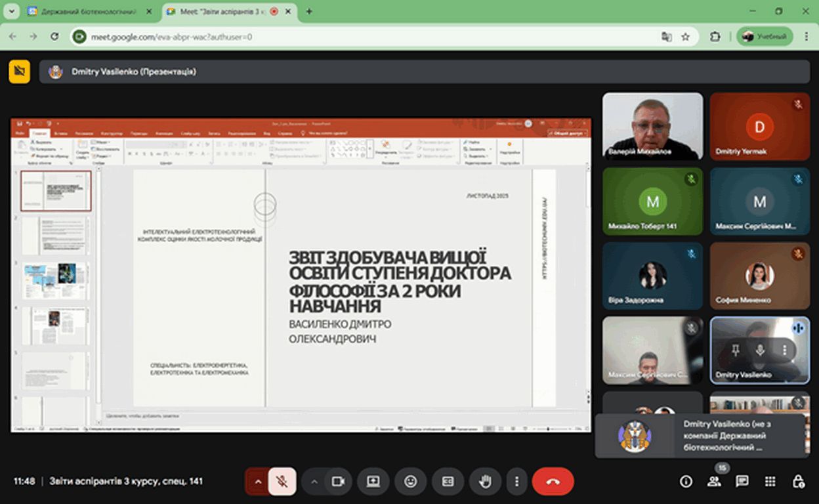Open meeting details info icon

(x=686, y=482)
